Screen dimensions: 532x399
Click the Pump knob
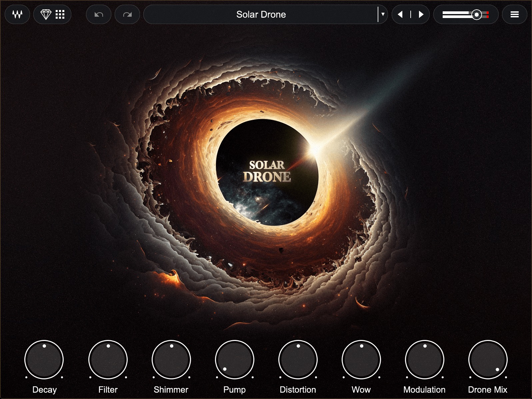pyautogui.click(x=235, y=360)
